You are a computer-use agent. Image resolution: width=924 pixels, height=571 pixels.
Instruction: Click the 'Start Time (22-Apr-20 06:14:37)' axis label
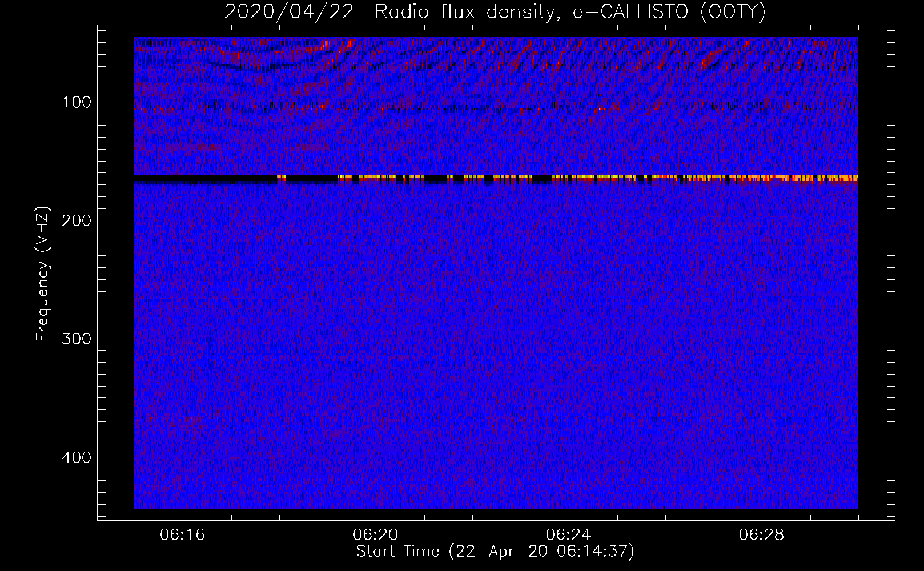point(495,552)
